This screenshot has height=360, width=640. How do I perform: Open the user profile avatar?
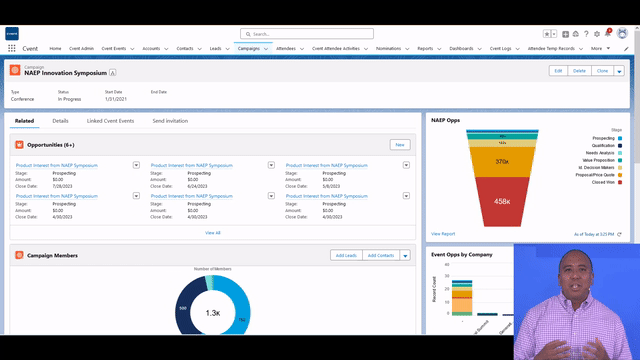pyautogui.click(x=622, y=33)
